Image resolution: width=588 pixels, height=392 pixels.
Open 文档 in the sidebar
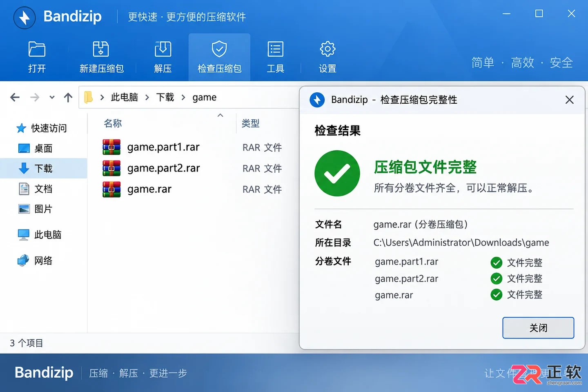pyautogui.click(x=36, y=189)
